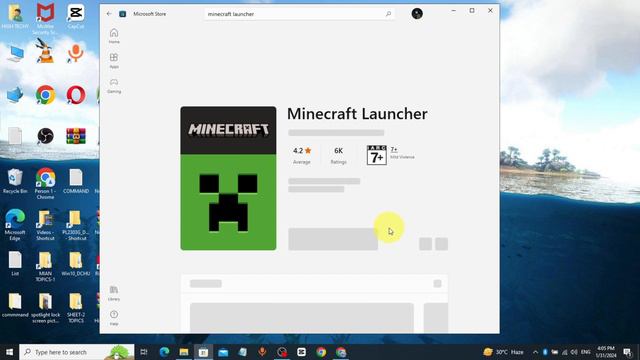Viewport: 640px width, 360px height.
Task: Click the 6K Ratings count
Action: click(338, 155)
